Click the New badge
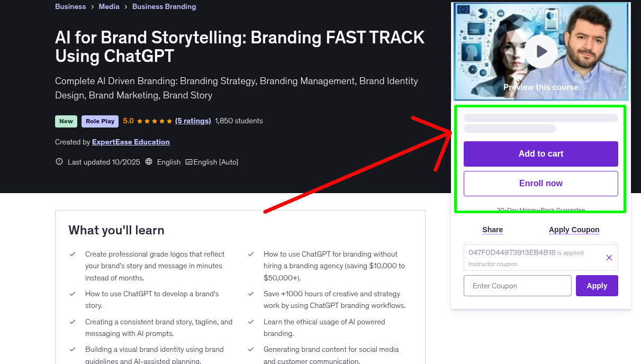Screen dimensions: 641x364 click(66, 121)
